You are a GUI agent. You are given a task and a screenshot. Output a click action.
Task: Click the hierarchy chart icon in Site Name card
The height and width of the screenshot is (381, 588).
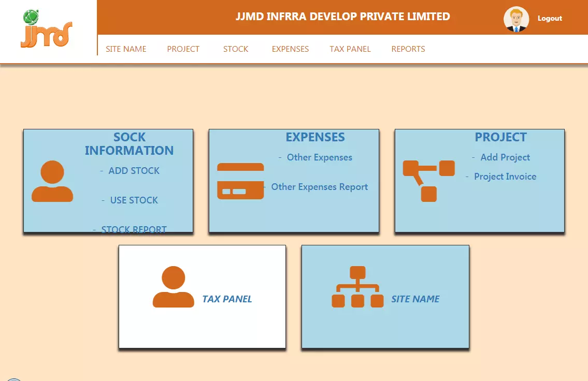click(357, 287)
